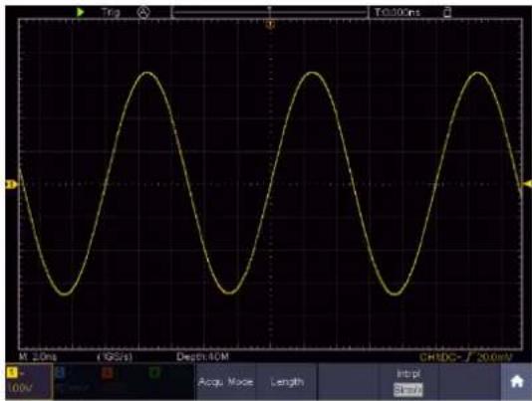This screenshot has width=532, height=401.
Task: Click the Depth:40M memory depth readout
Action: [x=202, y=356]
